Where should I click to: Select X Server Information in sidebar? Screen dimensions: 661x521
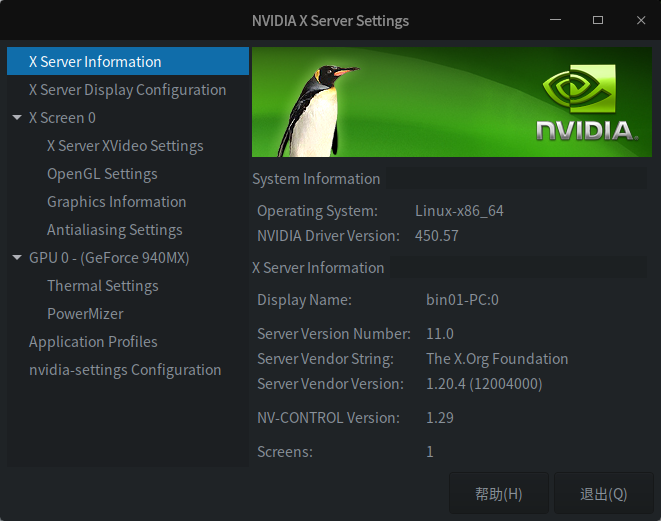128,62
